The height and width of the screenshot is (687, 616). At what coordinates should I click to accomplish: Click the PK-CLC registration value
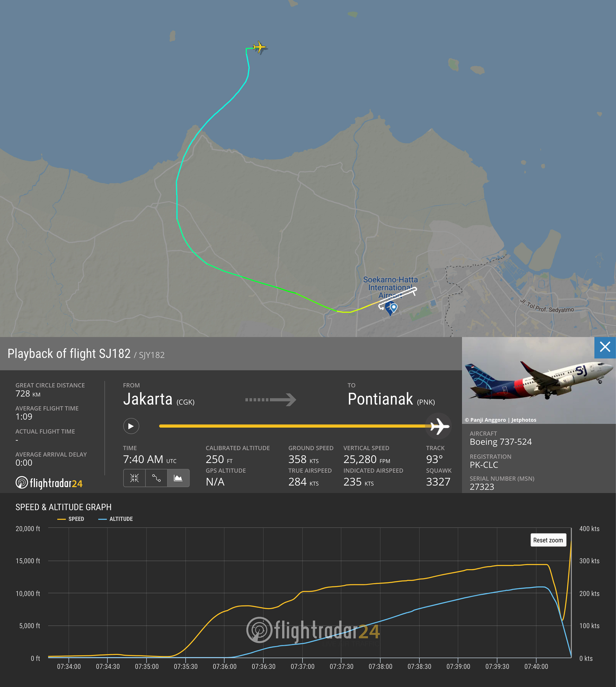coord(484,465)
